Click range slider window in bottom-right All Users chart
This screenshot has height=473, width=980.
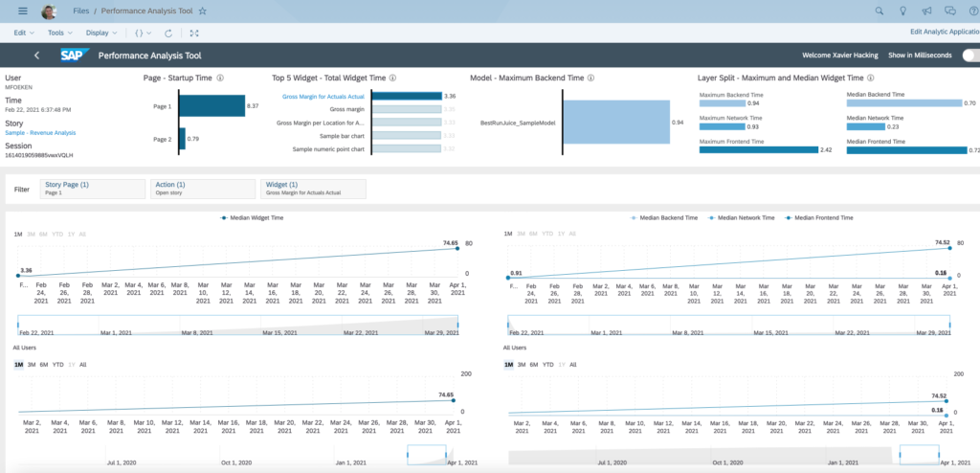click(920, 454)
